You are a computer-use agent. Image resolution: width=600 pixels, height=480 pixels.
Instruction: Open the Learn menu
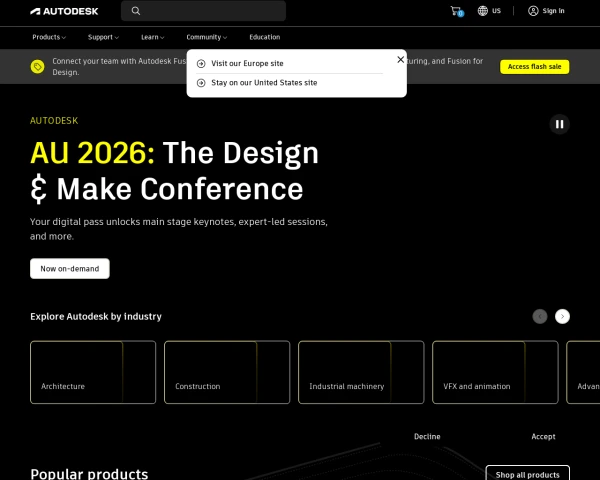click(152, 37)
